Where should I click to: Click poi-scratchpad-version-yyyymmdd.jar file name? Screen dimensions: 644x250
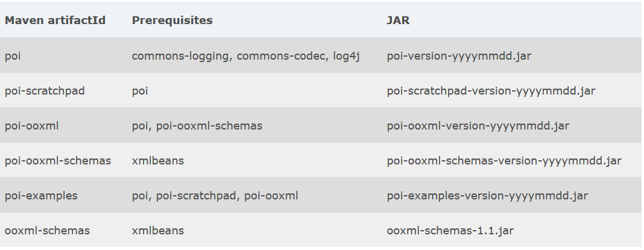pyautogui.click(x=491, y=91)
